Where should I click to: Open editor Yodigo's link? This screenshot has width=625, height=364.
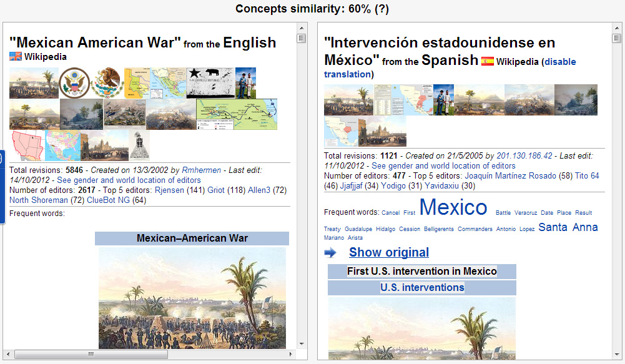(x=393, y=186)
